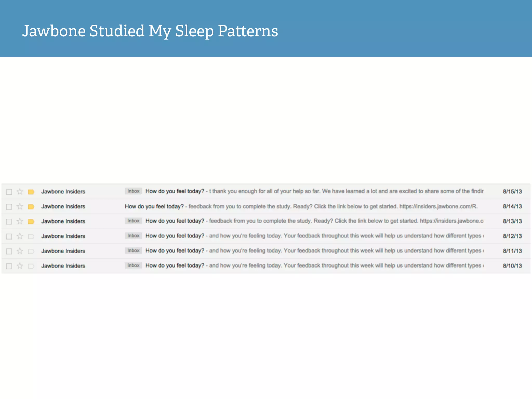Star the 8/13/13 Jawbone Insiders email

[x=20, y=221]
